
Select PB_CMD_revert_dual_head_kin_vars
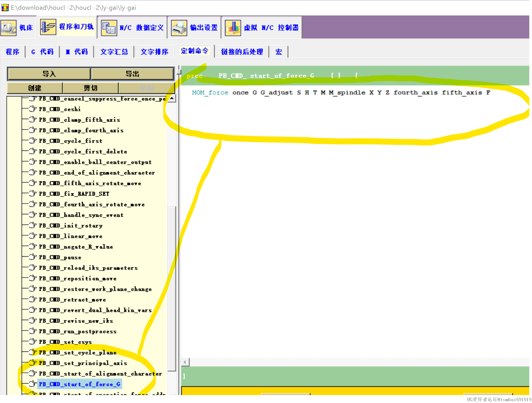95,310
